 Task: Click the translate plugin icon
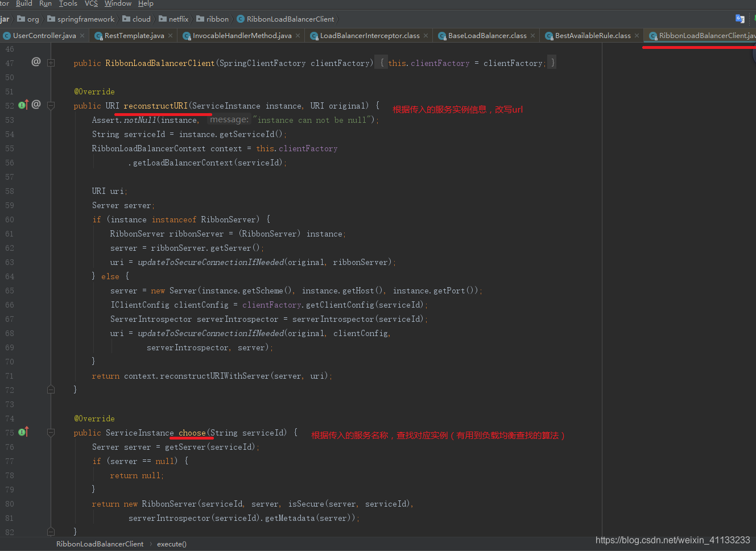[740, 19]
